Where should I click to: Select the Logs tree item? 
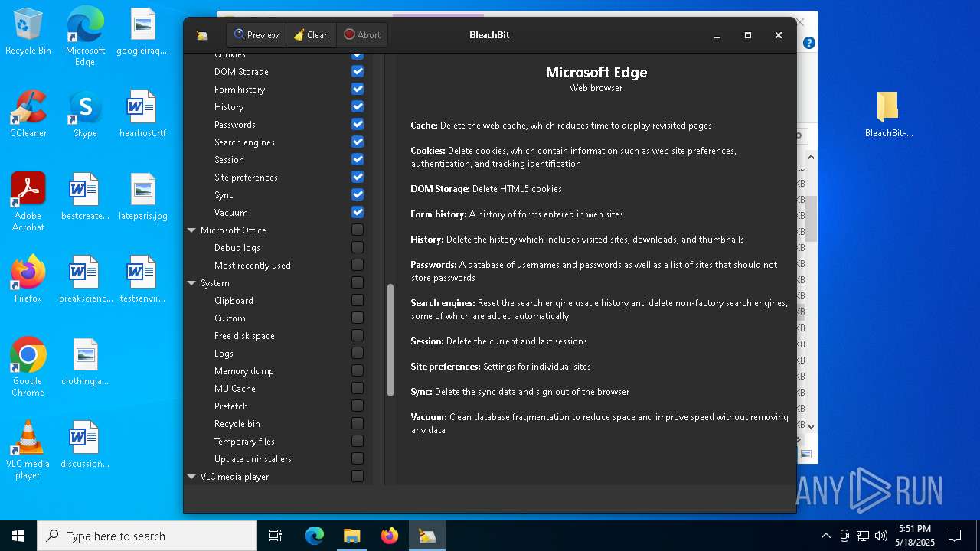224,354
